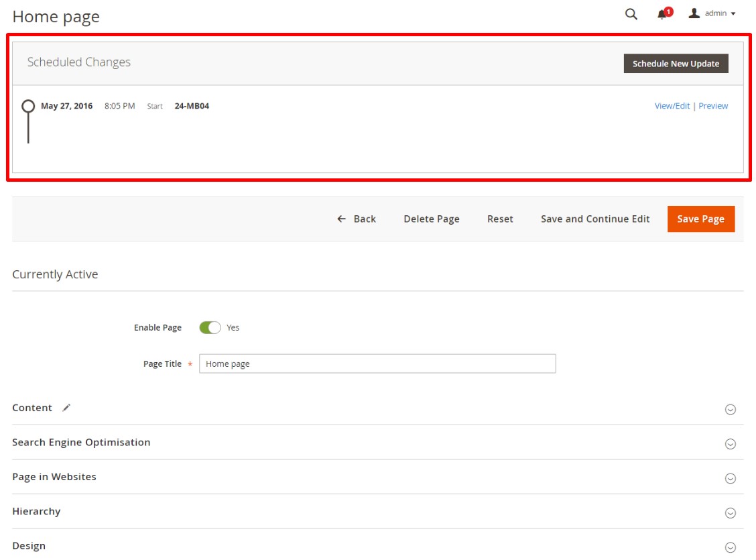Open the View/Edit link for 24-MB04
Image resolution: width=756 pixels, height=560 pixels.
672,106
